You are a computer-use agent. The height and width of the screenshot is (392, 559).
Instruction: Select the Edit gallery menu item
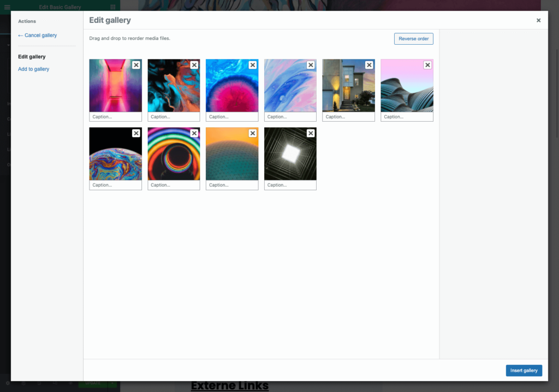coord(32,57)
